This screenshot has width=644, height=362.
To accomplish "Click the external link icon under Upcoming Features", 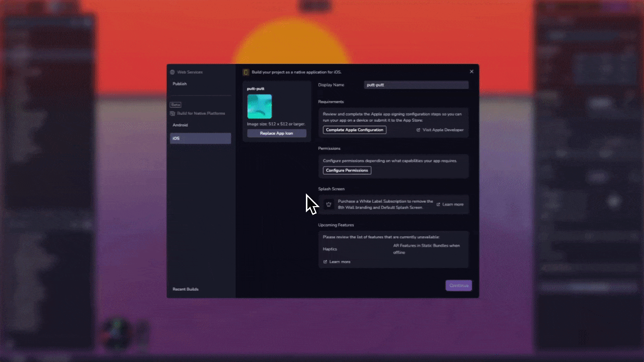I will click(325, 261).
